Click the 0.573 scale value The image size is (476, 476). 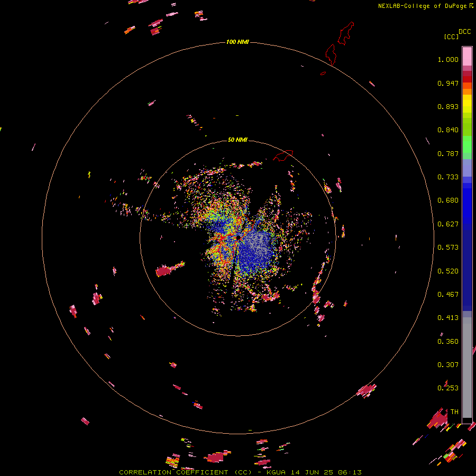coord(448,248)
